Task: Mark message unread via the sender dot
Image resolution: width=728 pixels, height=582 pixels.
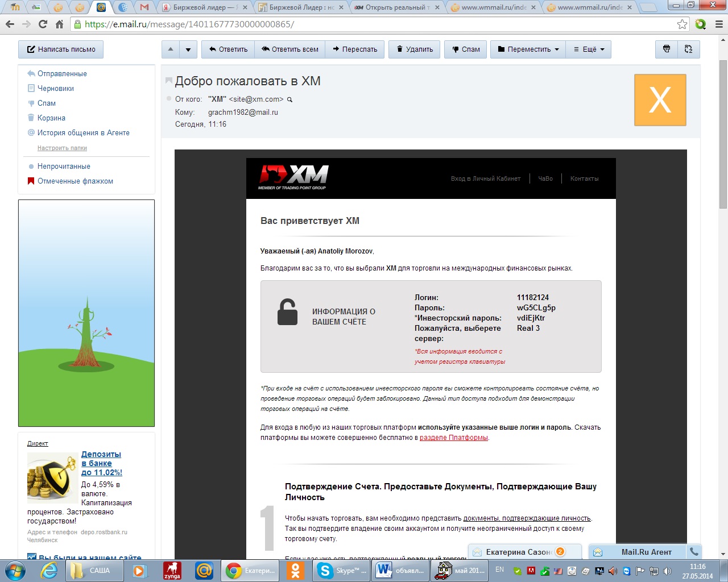Action: [x=169, y=99]
